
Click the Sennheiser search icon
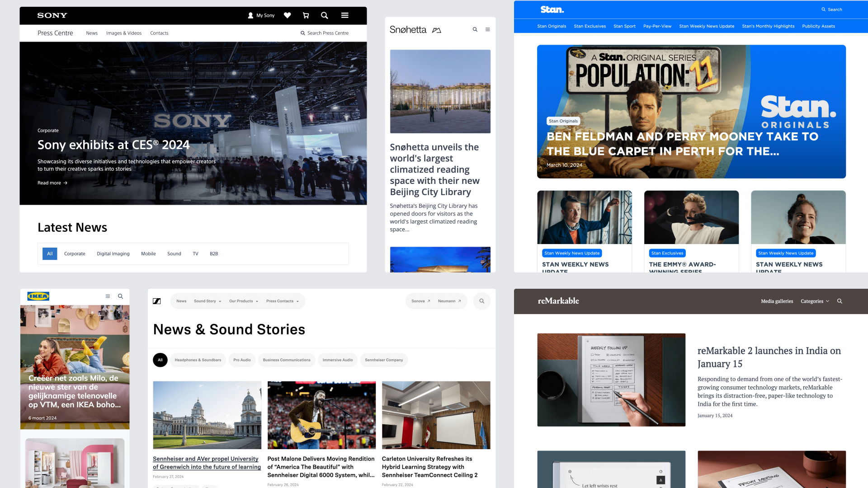[x=481, y=301]
